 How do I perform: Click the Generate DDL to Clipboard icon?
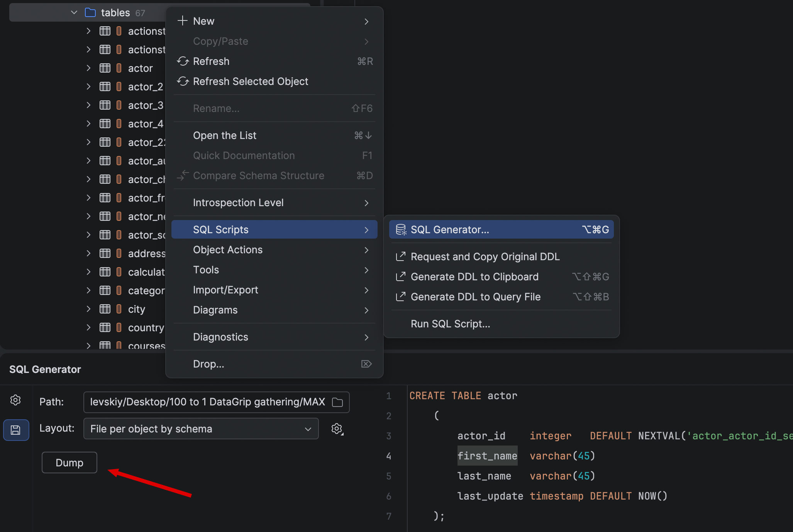[401, 277]
